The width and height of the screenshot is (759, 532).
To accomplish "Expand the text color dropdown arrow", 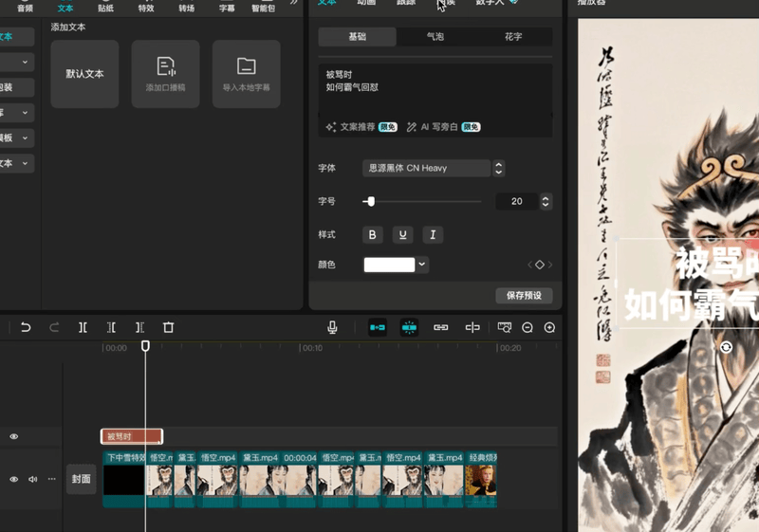I will [422, 265].
